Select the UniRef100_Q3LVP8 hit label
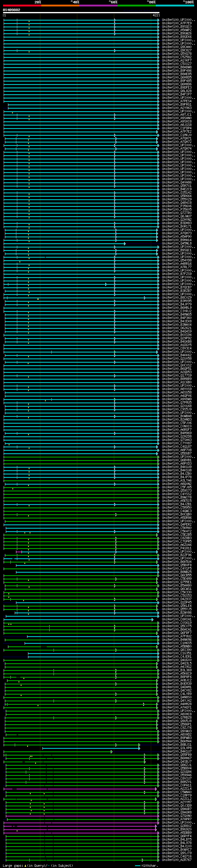This screenshot has height=868, width=197. (x=176, y=748)
